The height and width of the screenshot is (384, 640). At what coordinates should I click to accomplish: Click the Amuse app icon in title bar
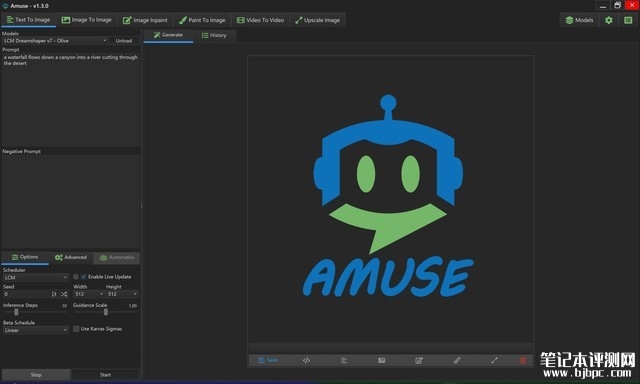[x=5, y=6]
